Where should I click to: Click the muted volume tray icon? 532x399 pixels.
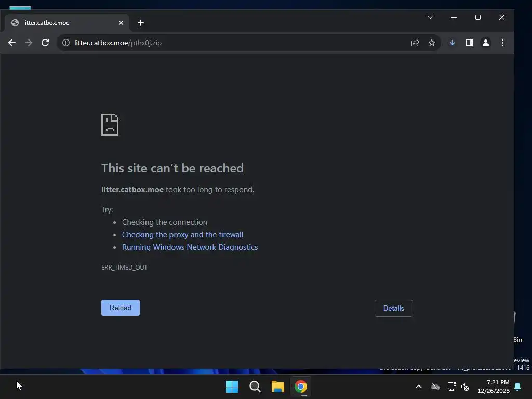(465, 387)
